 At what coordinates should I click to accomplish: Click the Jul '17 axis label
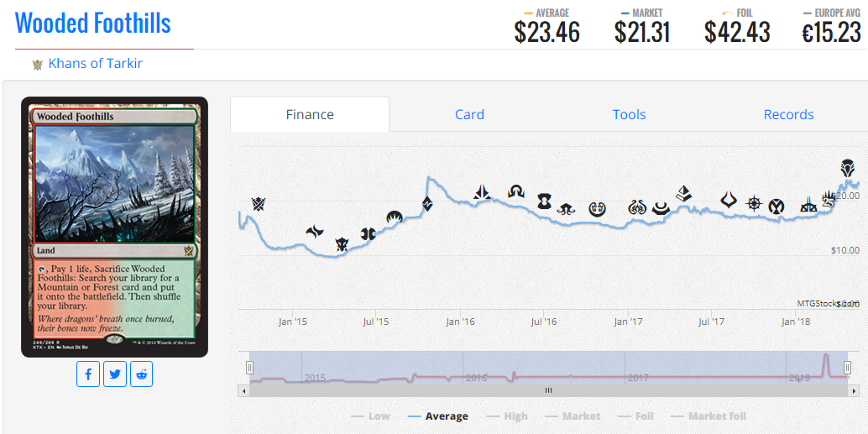pos(711,322)
